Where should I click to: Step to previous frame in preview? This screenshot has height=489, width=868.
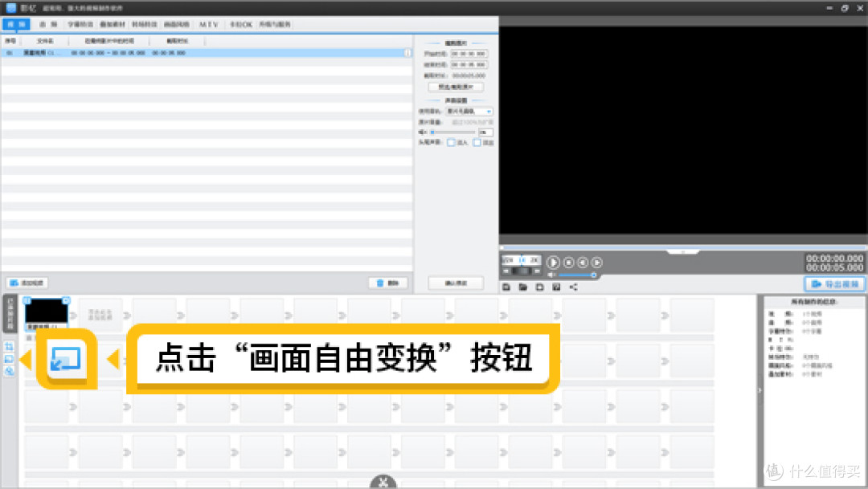tap(583, 263)
